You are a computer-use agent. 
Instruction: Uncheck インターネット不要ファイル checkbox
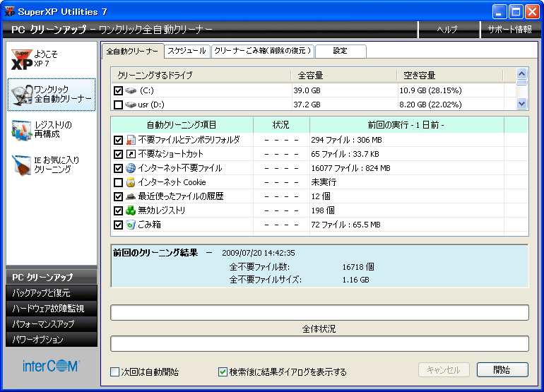(x=118, y=168)
